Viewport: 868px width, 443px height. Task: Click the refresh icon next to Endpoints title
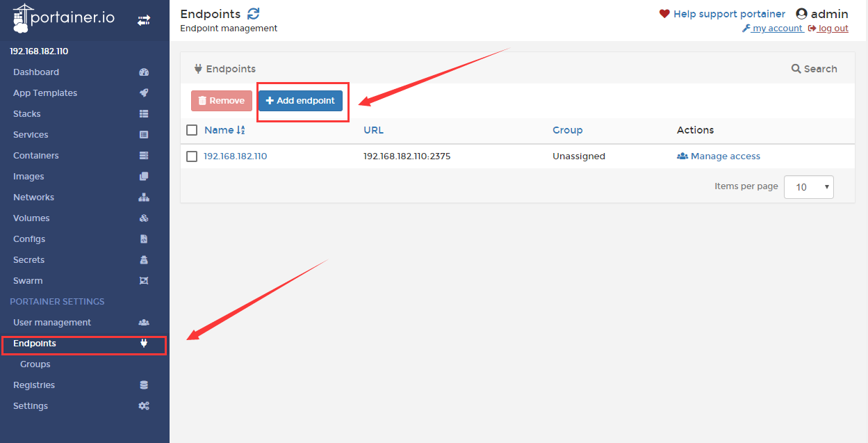point(254,14)
